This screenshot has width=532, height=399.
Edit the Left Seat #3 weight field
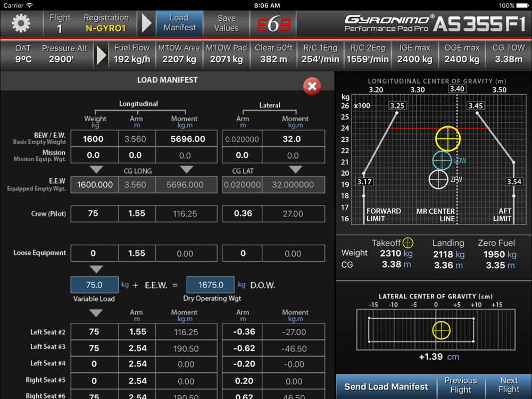pyautogui.click(x=94, y=348)
